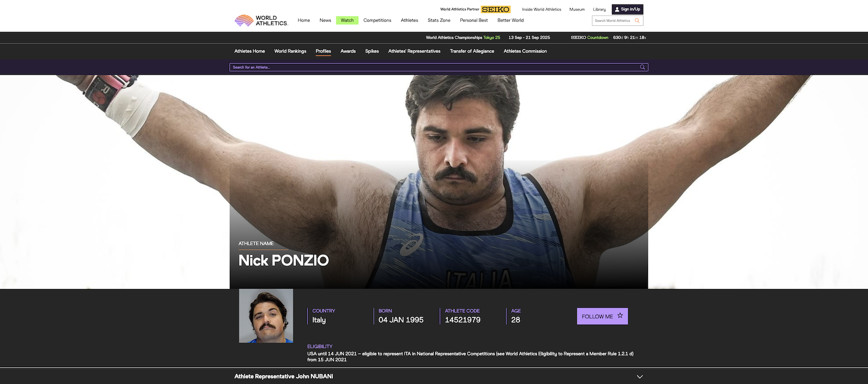Click the athlete search magnifier icon
868x384 pixels.
642,67
